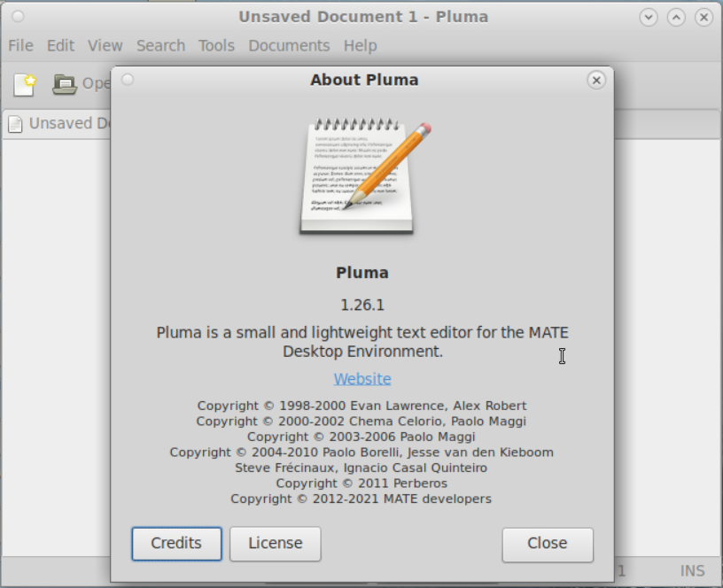The image size is (723, 588).
Task: Open the Help menu
Action: 360,45
